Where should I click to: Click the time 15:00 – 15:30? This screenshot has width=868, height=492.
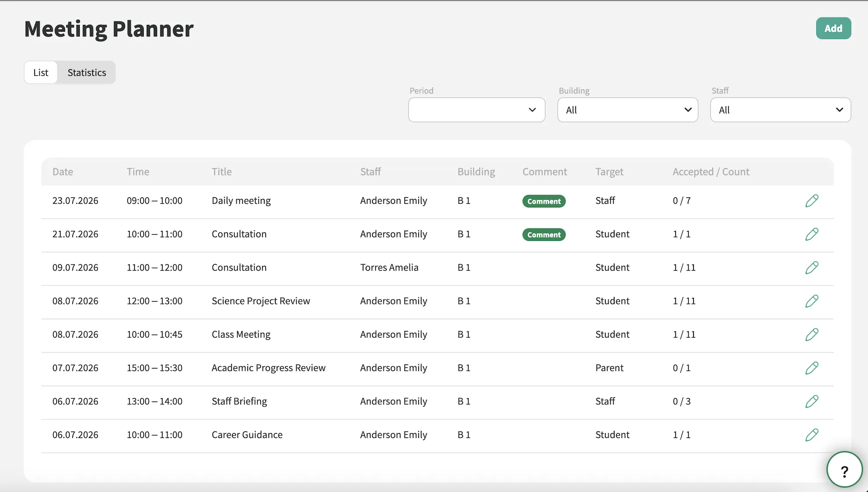(x=155, y=367)
